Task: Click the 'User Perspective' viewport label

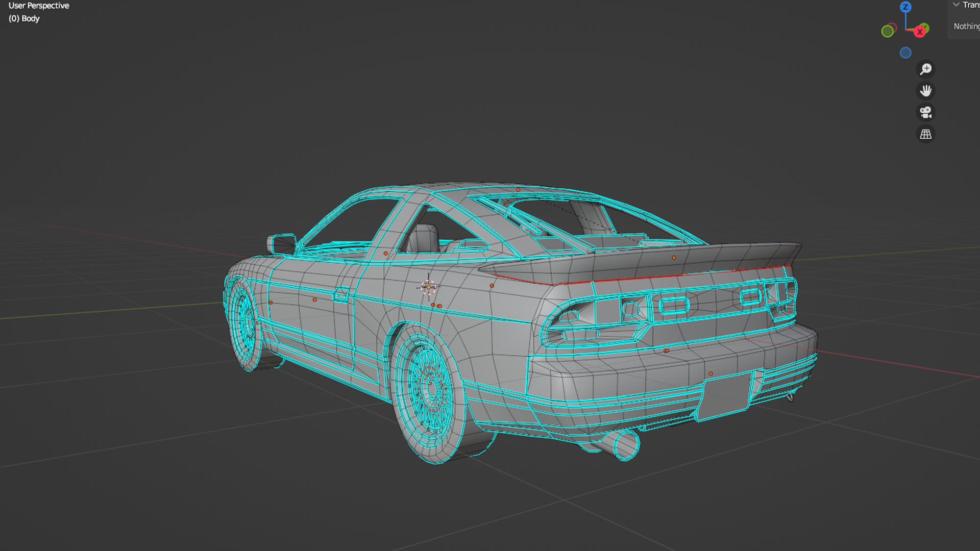Action: pyautogui.click(x=39, y=6)
